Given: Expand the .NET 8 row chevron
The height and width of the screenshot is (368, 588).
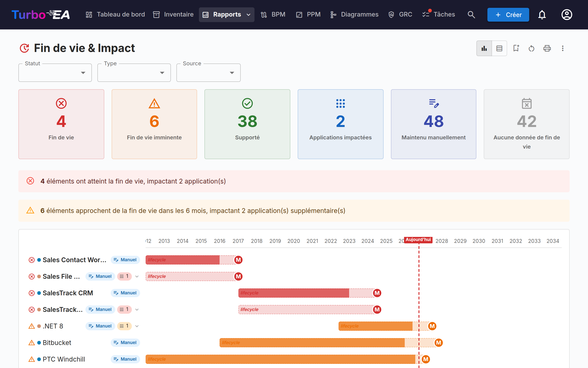Looking at the screenshot, I should click(137, 326).
